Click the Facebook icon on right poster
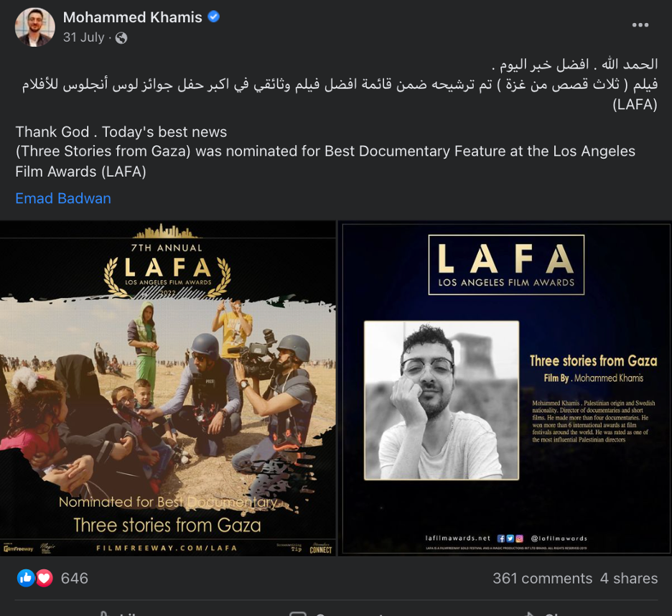This screenshot has height=616, width=672. pyautogui.click(x=501, y=538)
